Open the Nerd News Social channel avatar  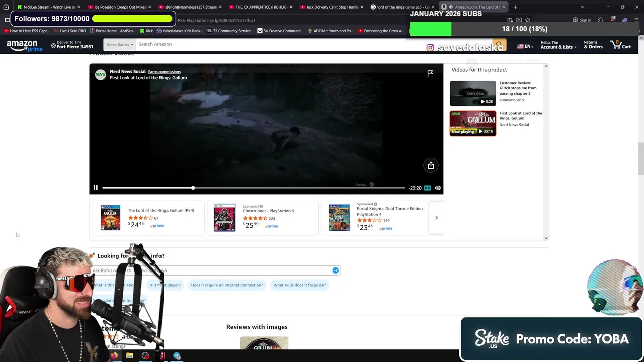pos(101,75)
